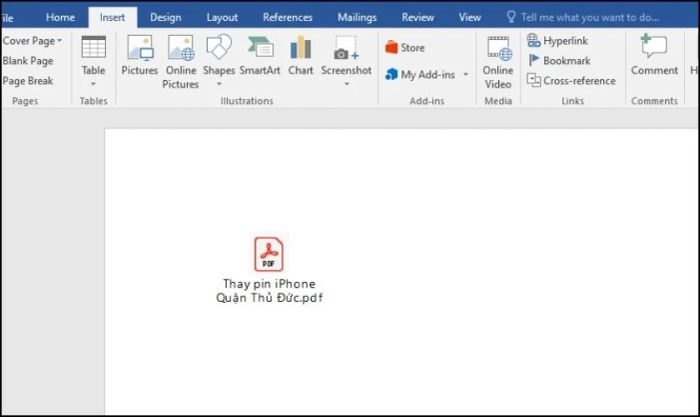Go to the Mailings tab
This screenshot has height=417, width=700.
357,17
